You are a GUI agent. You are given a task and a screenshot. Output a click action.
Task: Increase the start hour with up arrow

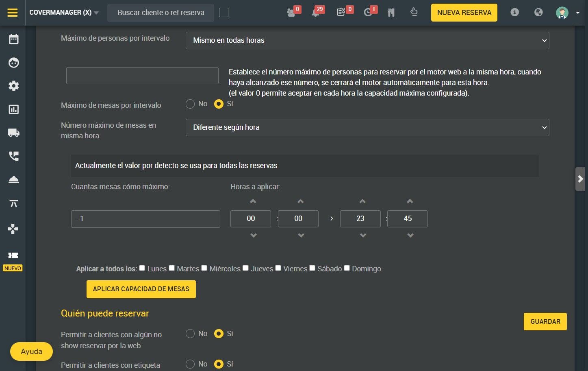point(253,201)
